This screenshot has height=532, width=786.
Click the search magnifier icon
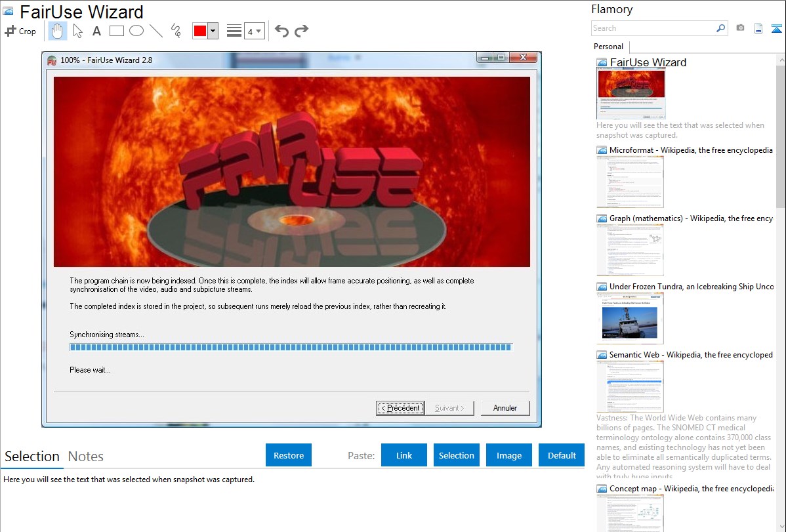(x=720, y=28)
